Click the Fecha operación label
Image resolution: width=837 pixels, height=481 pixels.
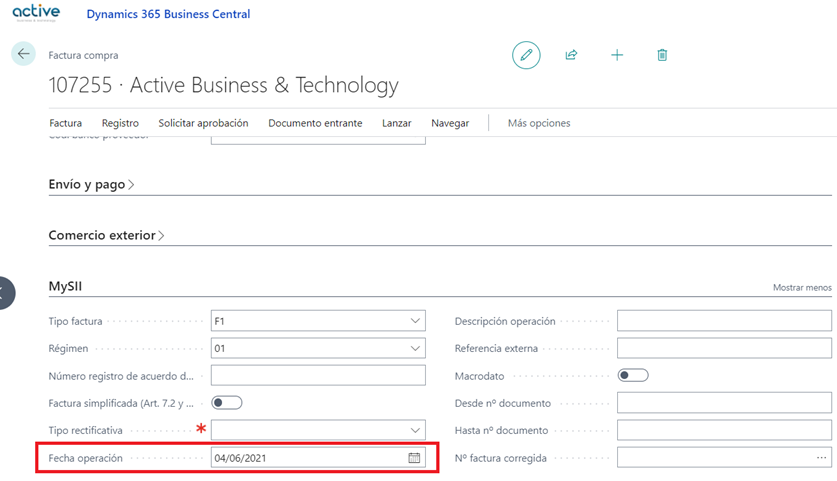tap(85, 458)
